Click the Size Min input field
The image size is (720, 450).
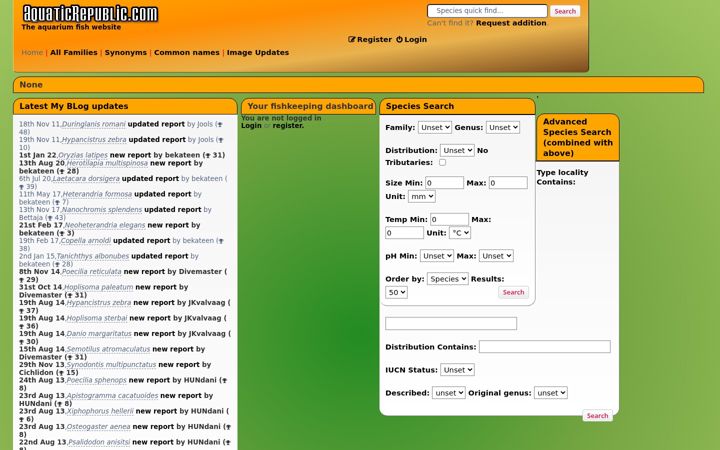(444, 183)
